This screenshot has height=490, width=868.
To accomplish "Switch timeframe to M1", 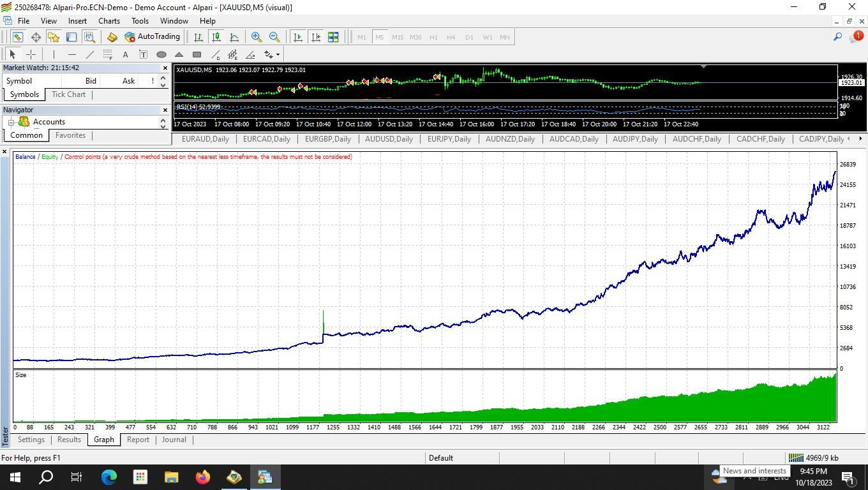I will pyautogui.click(x=362, y=37).
